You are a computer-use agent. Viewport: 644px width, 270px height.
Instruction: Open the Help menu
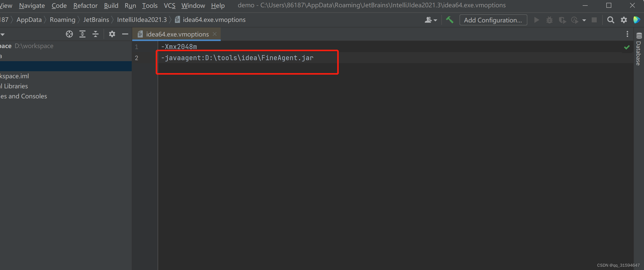[x=218, y=6]
